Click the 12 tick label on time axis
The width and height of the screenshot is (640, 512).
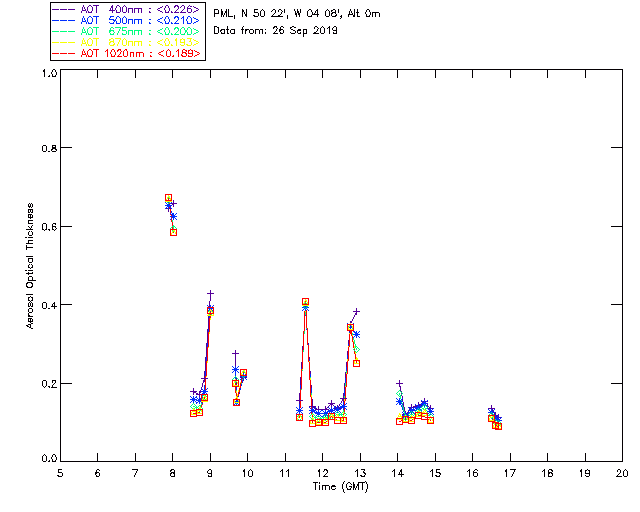322,472
